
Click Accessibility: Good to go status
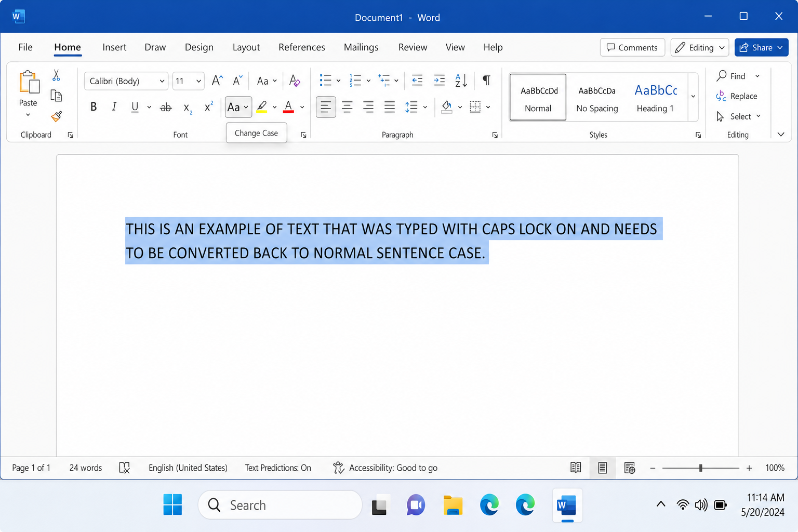tap(385, 468)
